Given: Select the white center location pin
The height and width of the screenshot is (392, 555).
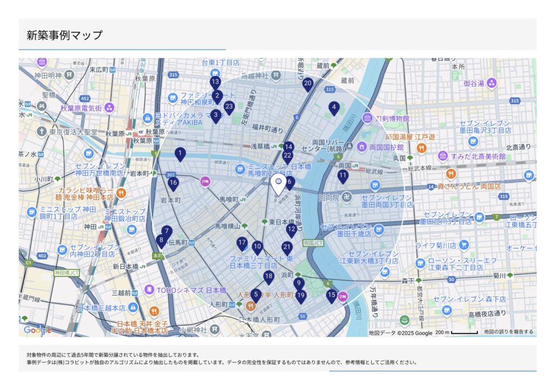Looking at the screenshot, I should tap(279, 184).
